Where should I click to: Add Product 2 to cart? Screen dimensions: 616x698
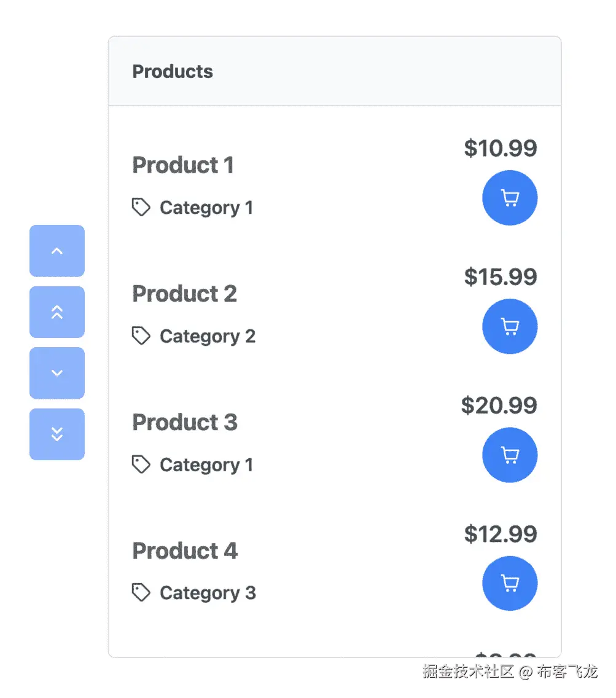(x=510, y=326)
